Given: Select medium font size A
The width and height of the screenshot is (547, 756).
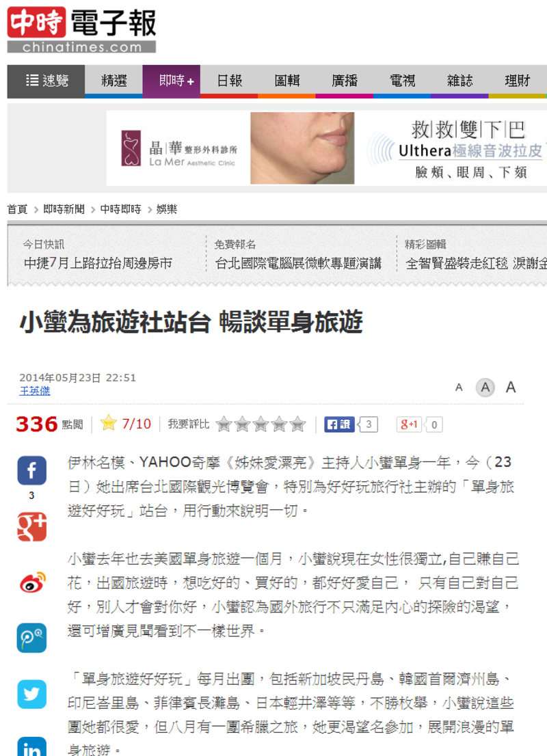Looking at the screenshot, I should click(485, 387).
